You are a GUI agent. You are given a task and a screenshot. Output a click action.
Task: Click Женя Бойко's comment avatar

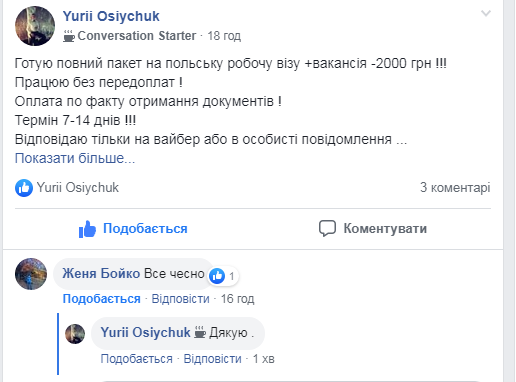pyautogui.click(x=31, y=274)
